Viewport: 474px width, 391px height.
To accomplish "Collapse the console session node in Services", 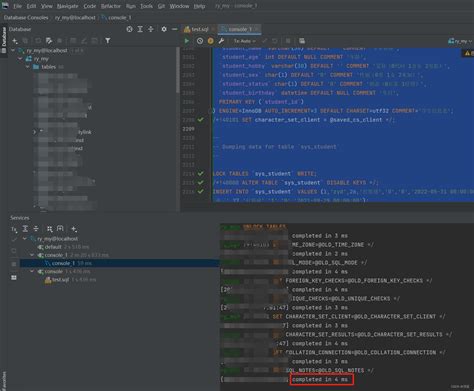I will click(x=32, y=271).
